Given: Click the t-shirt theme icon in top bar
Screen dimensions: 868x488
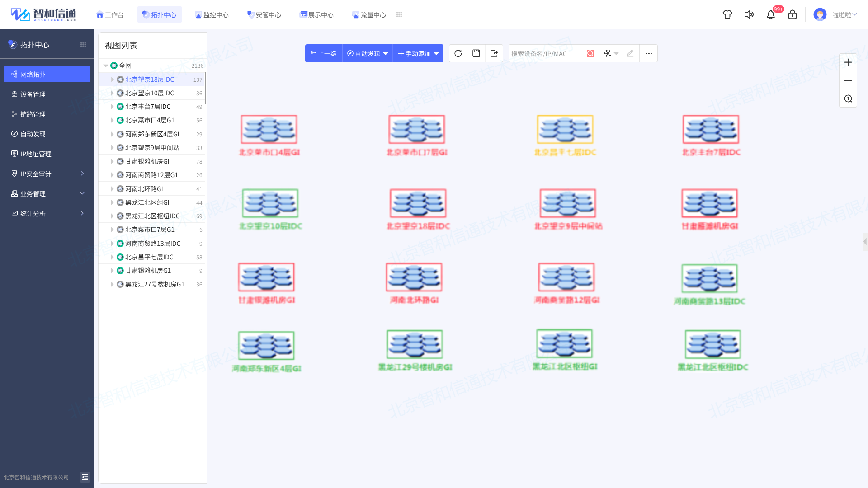Looking at the screenshot, I should pos(727,14).
